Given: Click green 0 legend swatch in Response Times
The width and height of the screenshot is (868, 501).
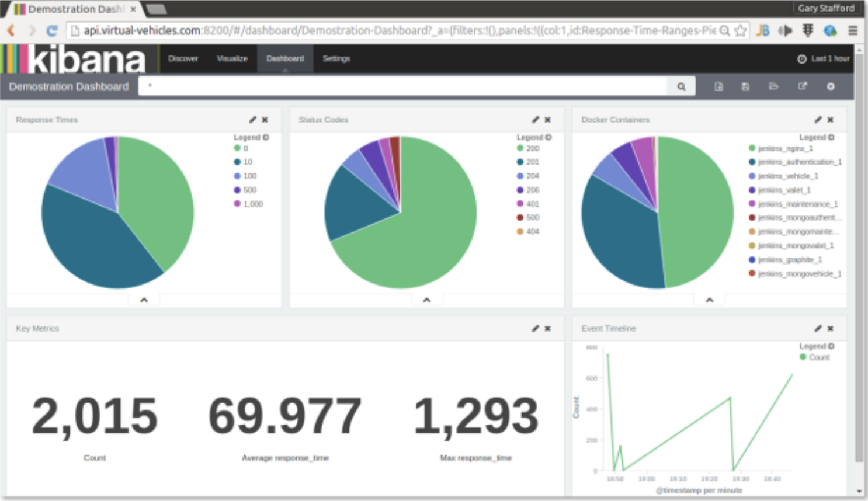Looking at the screenshot, I should pos(237,148).
